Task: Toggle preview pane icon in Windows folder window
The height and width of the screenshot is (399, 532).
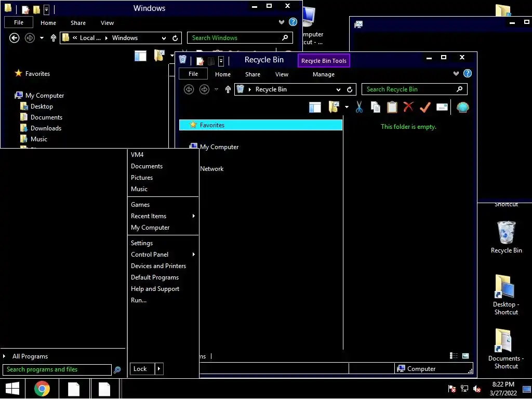Action: click(140, 56)
